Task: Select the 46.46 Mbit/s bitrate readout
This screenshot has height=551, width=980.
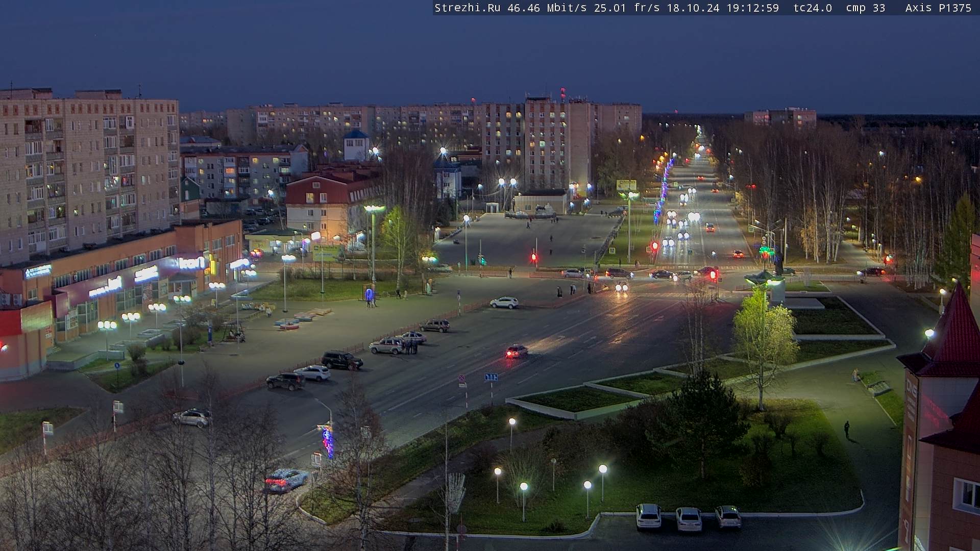Action: pyautogui.click(x=547, y=8)
